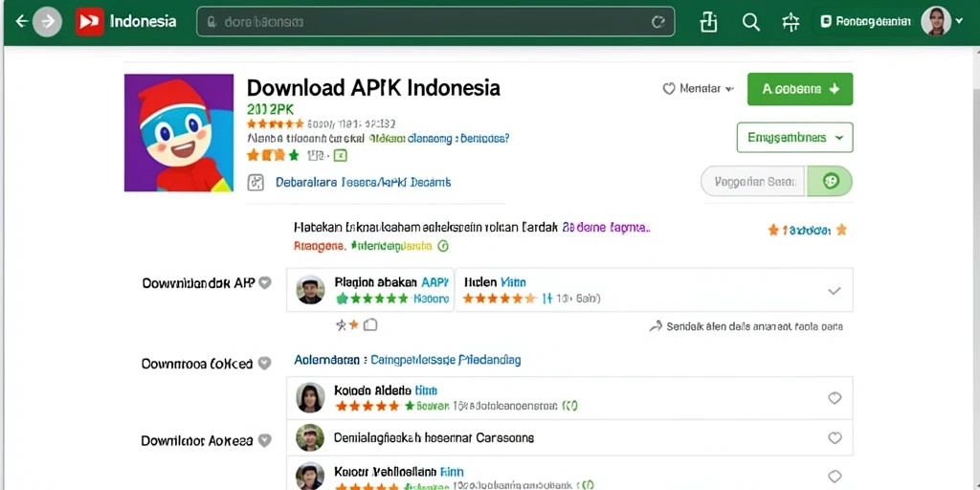Click the Deniialagfieakah hesennar Caresonns text
Viewport: 980px width, 490px height.
point(434,437)
